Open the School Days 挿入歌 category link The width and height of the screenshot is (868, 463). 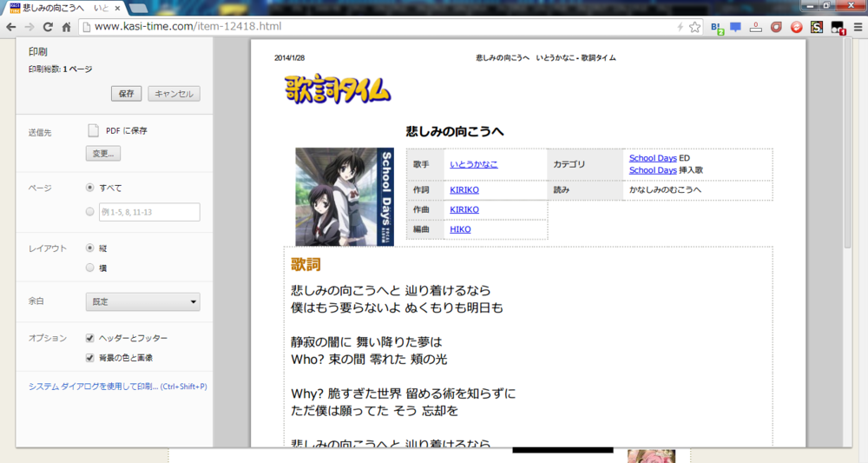click(653, 170)
